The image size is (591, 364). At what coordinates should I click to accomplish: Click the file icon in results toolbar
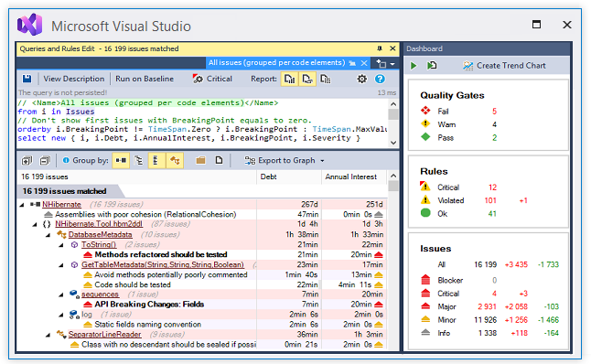219,161
